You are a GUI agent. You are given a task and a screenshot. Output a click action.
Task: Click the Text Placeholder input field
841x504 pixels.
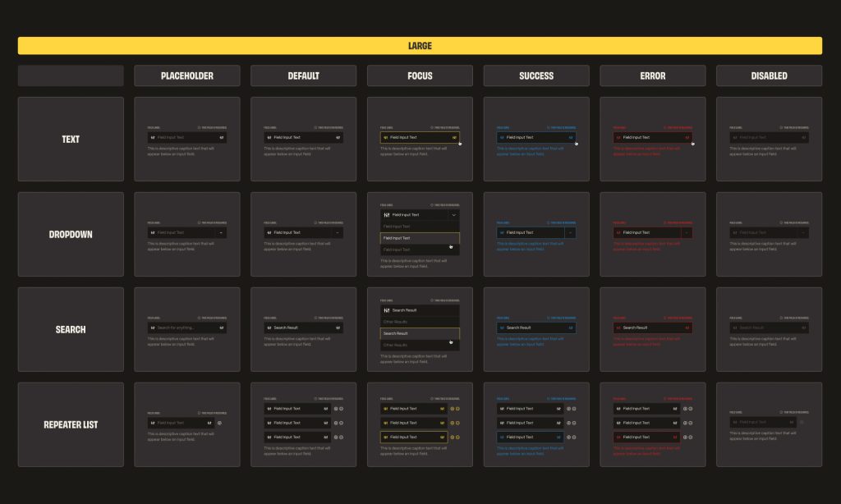187,137
